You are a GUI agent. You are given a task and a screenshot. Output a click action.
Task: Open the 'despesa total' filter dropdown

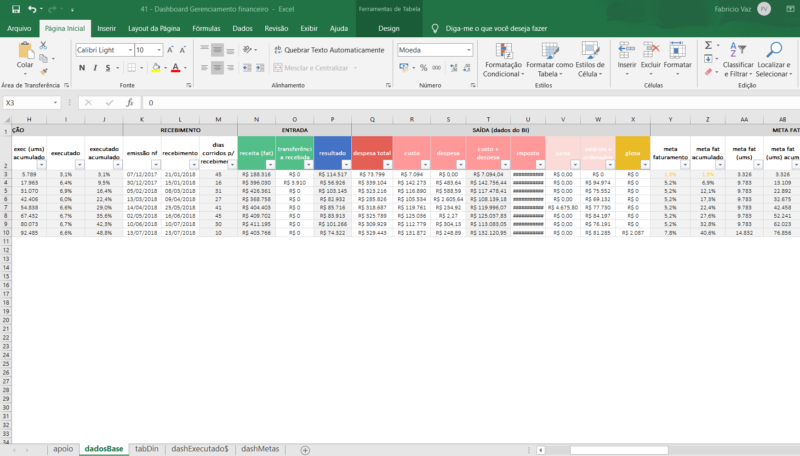point(387,165)
